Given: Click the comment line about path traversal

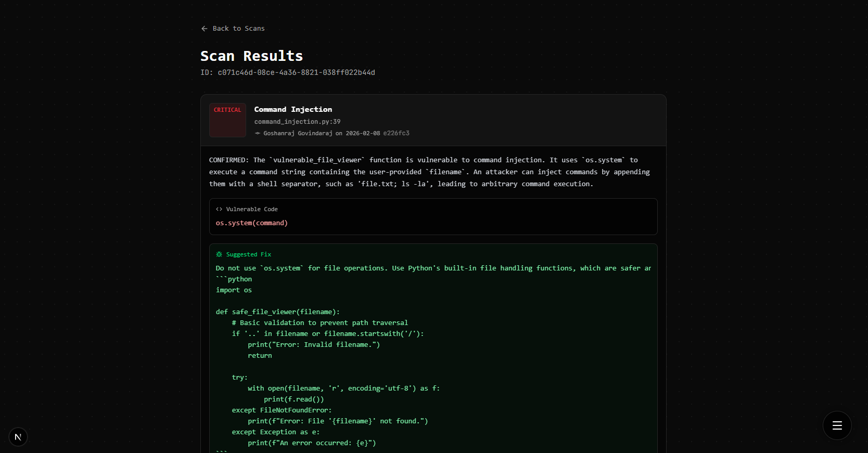Looking at the screenshot, I should (320, 323).
